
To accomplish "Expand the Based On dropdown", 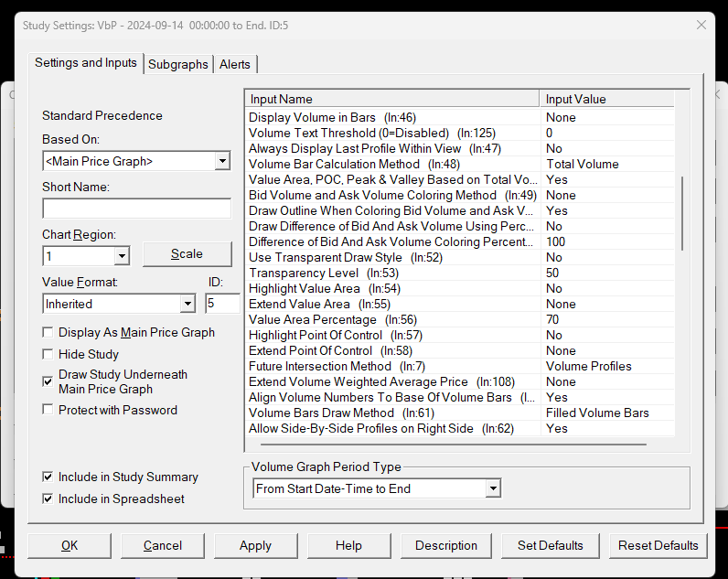I will pyautogui.click(x=221, y=162).
